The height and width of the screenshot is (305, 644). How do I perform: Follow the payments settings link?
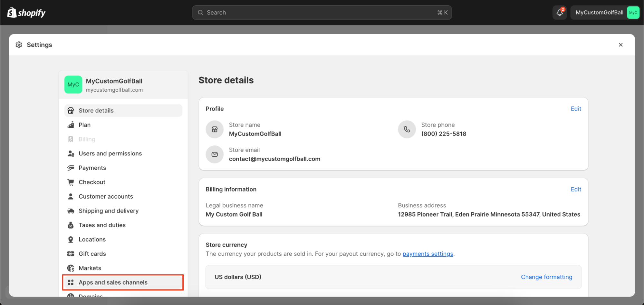[428, 254]
